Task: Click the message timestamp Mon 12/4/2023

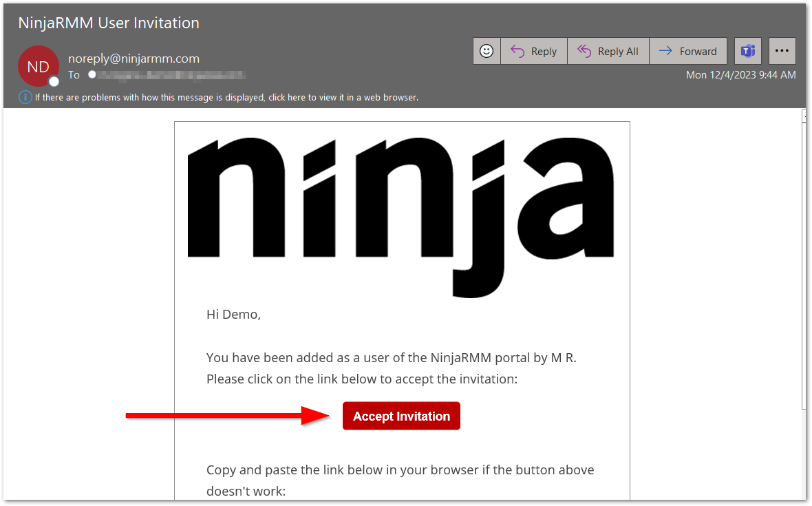Action: tap(740, 75)
